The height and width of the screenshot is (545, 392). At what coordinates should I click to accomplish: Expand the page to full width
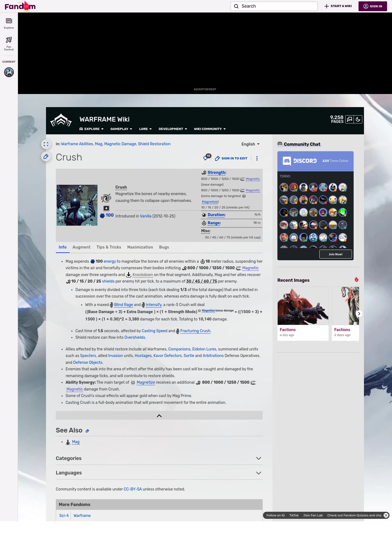[46, 144]
